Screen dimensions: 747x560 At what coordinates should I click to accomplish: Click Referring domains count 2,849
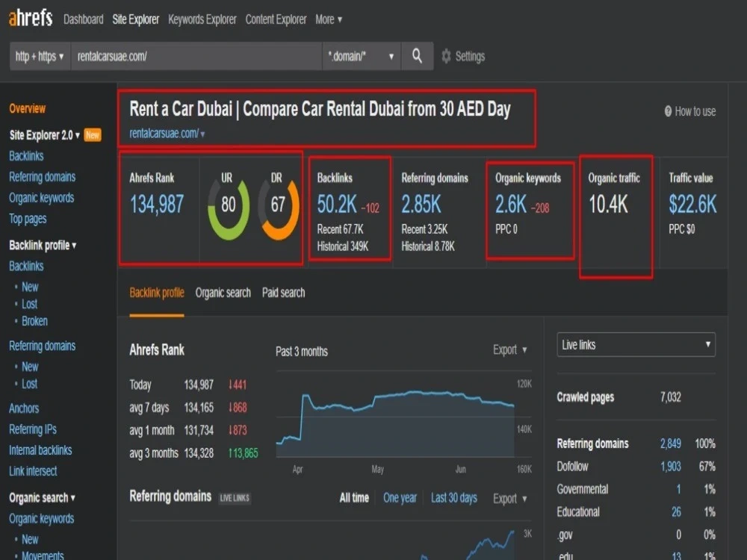click(670, 444)
